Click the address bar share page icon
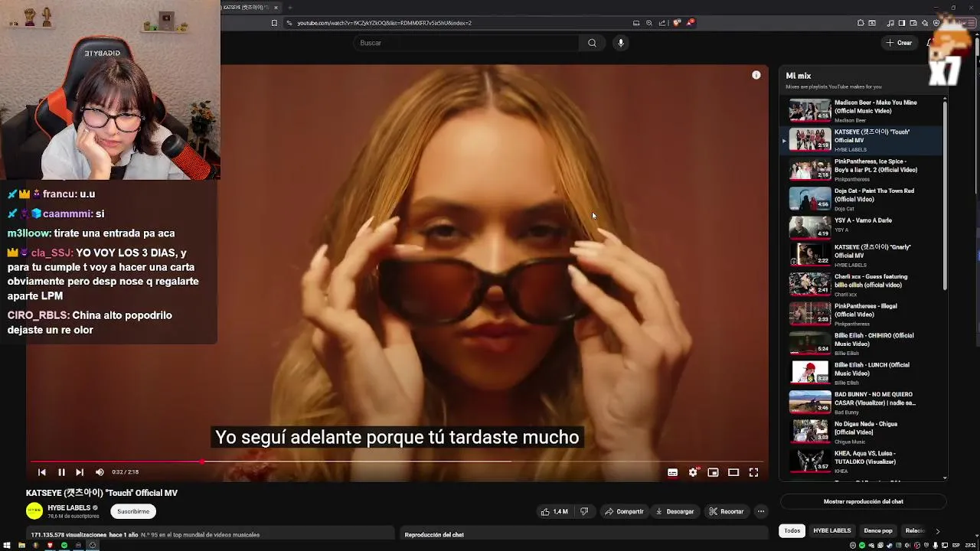This screenshot has width=980, height=551. point(663,23)
